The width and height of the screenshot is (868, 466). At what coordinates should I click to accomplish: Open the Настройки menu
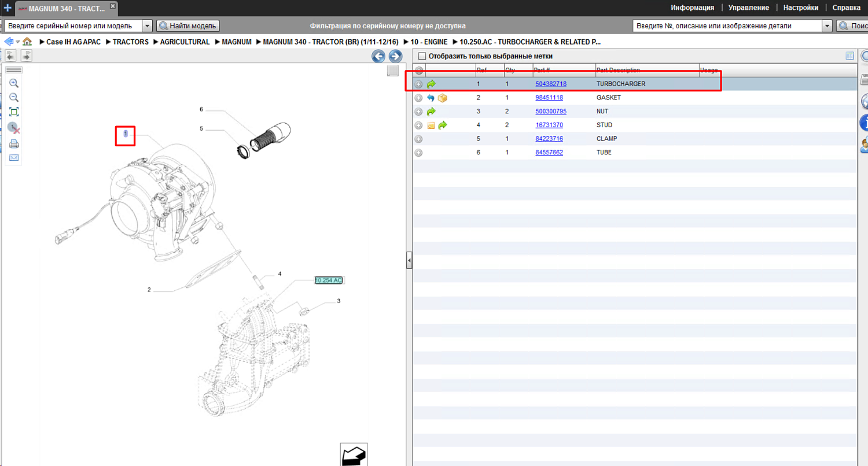point(801,8)
